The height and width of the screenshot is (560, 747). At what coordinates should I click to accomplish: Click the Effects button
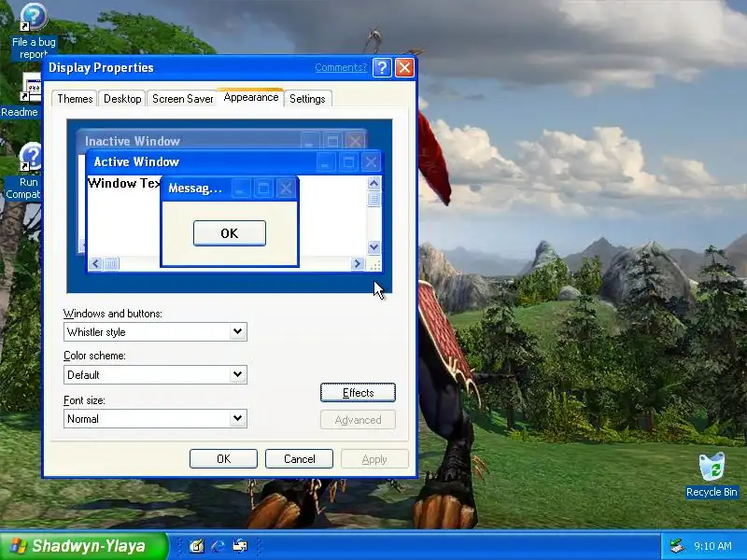pos(358,392)
